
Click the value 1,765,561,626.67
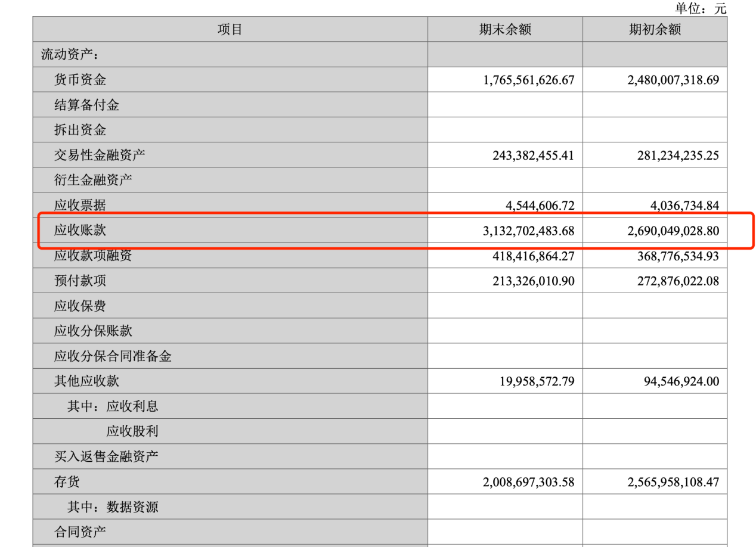(529, 80)
